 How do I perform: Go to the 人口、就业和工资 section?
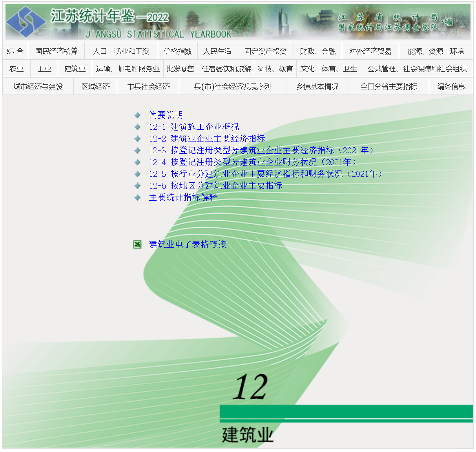(121, 51)
